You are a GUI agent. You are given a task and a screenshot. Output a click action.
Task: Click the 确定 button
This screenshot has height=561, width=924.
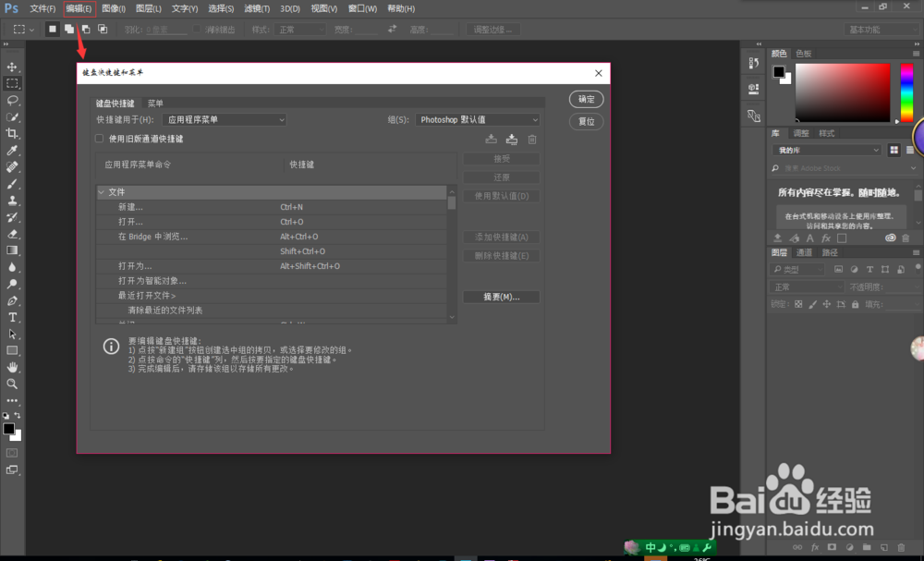(587, 99)
